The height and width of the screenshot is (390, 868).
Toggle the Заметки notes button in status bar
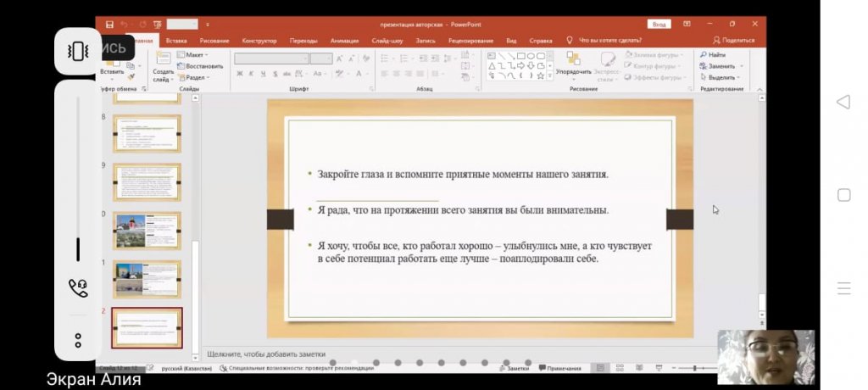[x=515, y=368]
